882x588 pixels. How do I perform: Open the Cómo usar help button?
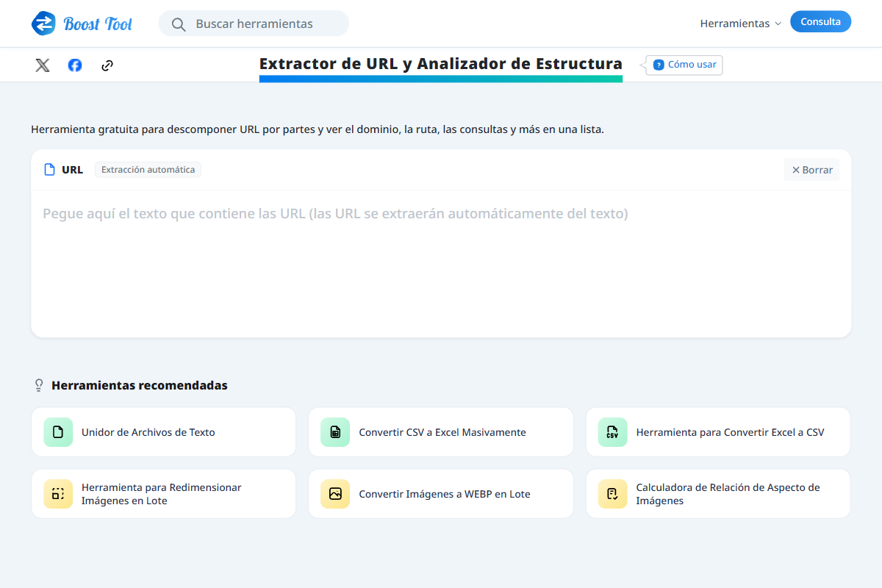pos(684,65)
